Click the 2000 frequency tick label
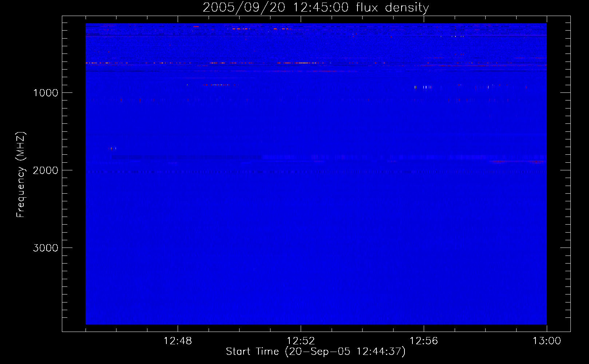Image resolution: width=589 pixels, height=364 pixels. point(46,170)
